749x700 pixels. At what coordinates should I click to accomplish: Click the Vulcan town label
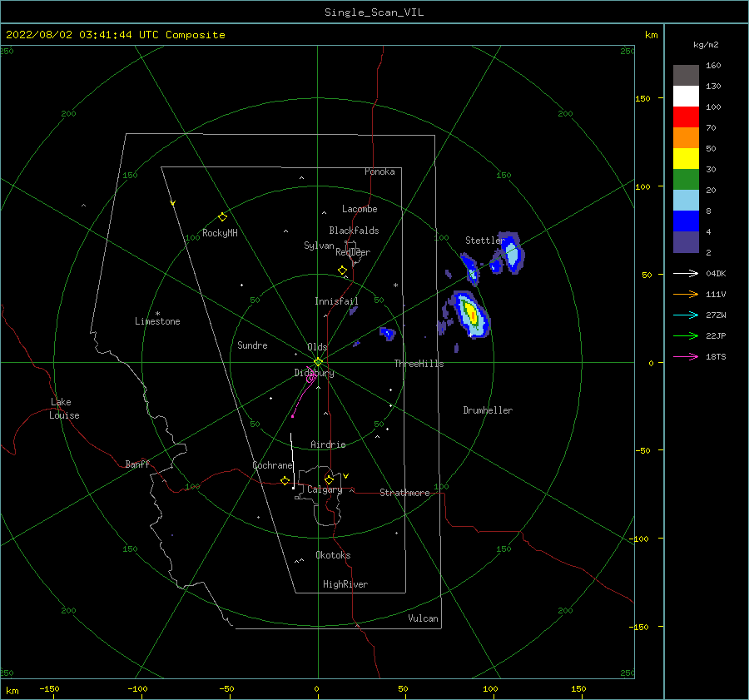tap(424, 618)
